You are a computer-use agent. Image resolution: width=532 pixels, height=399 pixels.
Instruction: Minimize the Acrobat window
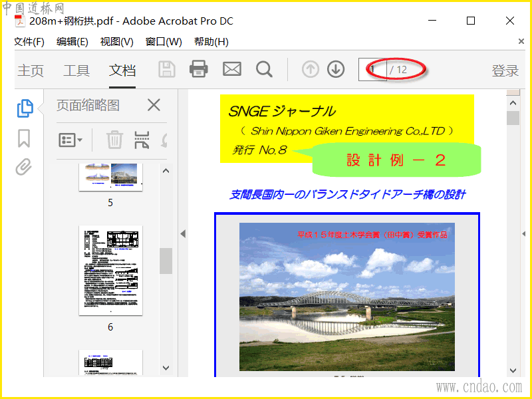tap(432, 21)
